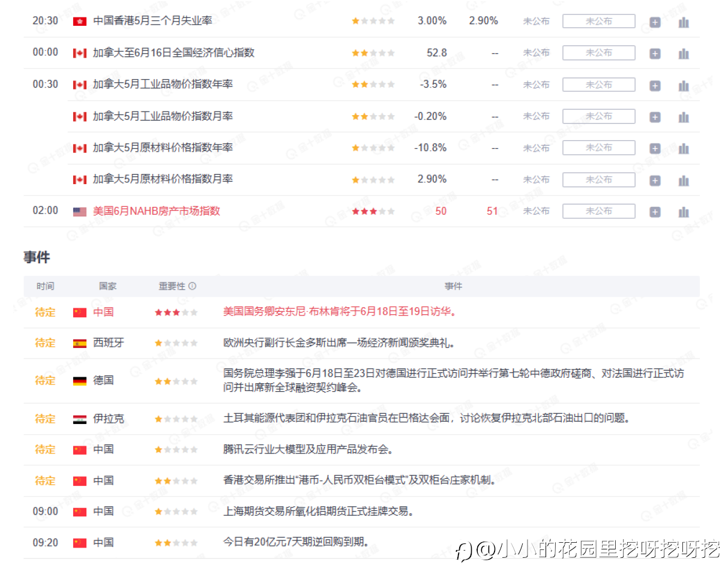Screen dimensions: 728x583
Task: Click star rating of Blinken visit event
Action: tap(176, 312)
